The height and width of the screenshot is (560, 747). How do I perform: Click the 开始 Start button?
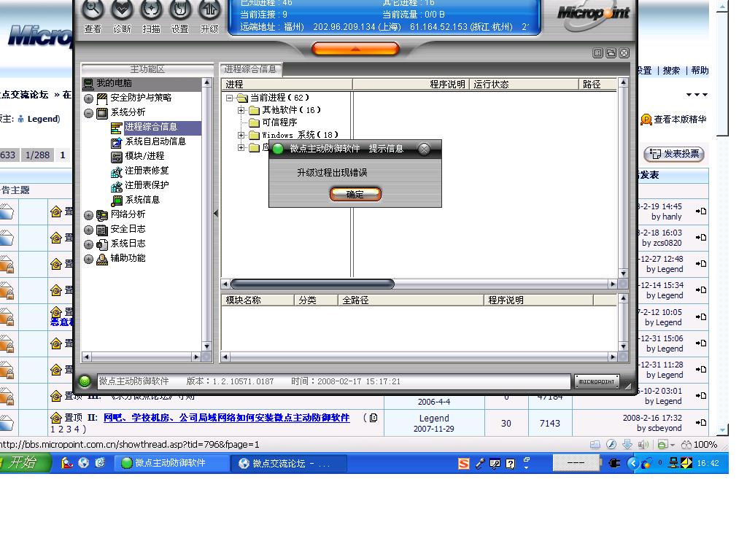(24, 463)
